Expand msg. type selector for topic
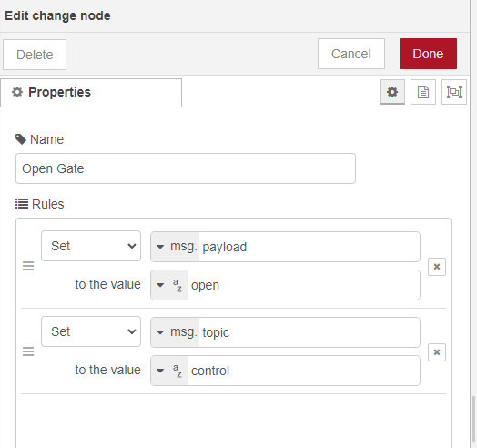The image size is (477, 448). (x=175, y=332)
